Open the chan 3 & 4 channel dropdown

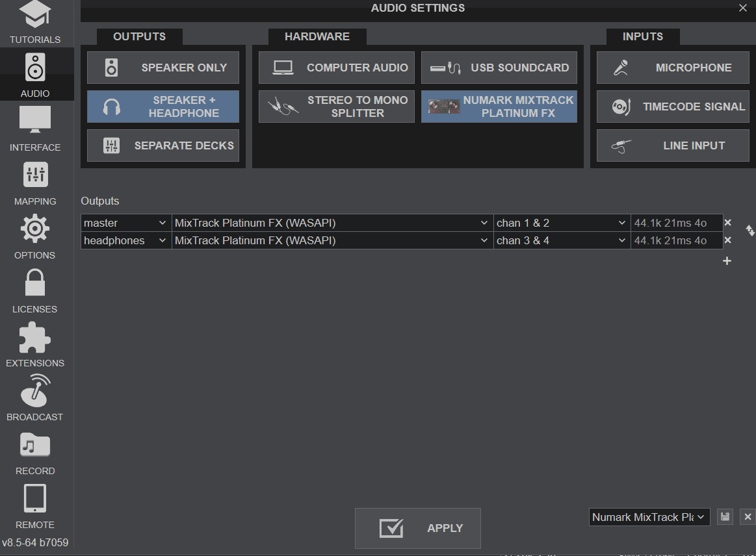[x=562, y=240]
